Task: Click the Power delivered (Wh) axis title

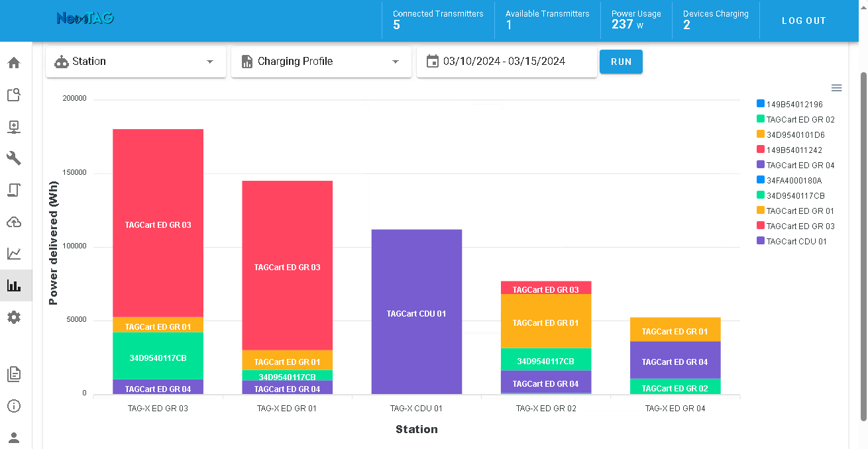Action: (x=54, y=243)
